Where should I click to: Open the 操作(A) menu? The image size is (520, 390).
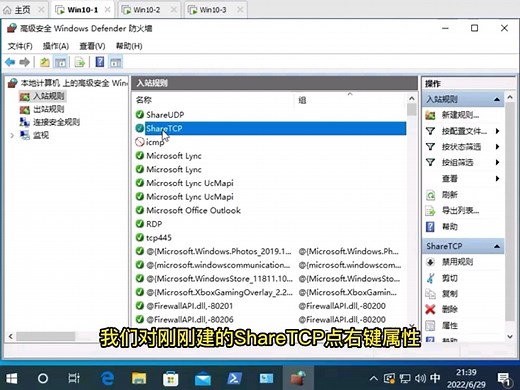click(x=56, y=46)
